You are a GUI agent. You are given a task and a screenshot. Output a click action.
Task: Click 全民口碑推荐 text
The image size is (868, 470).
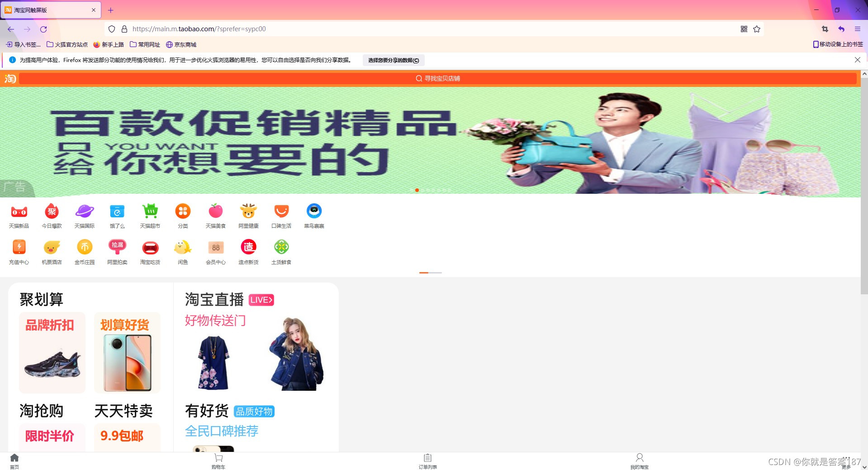coord(222,431)
